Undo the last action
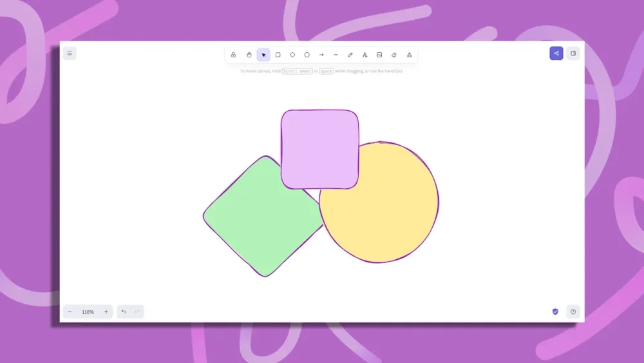Image resolution: width=644 pixels, height=363 pixels. pyautogui.click(x=124, y=312)
